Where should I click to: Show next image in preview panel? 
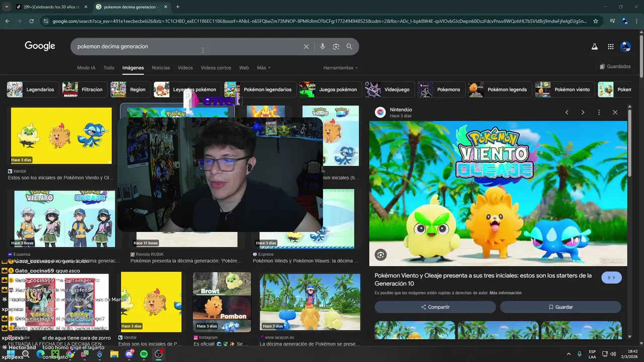point(583,112)
